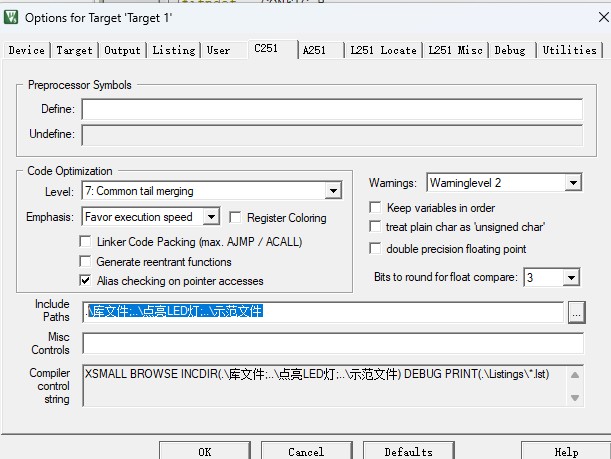Toggle Linker Code Packing option
The height and width of the screenshot is (459, 611).
(x=86, y=242)
